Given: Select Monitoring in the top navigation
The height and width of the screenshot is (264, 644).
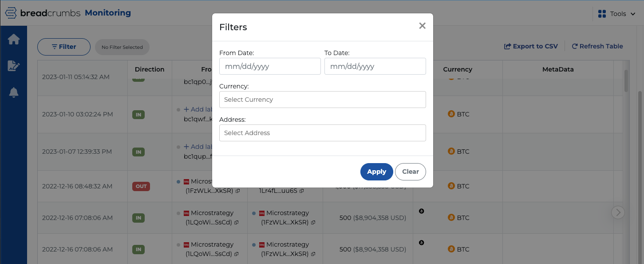Looking at the screenshot, I should (x=108, y=13).
